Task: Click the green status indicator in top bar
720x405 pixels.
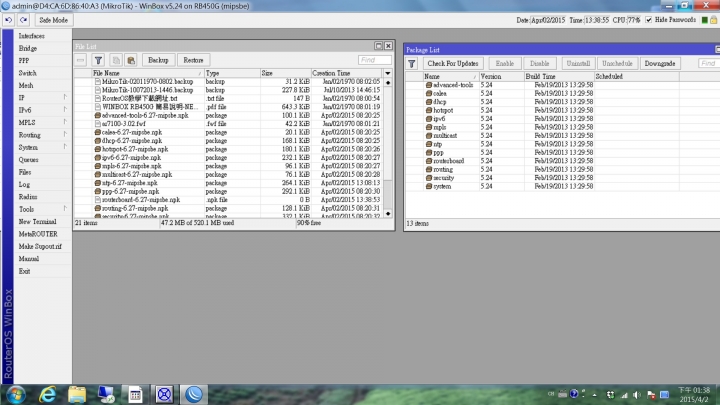Action: (x=704, y=20)
